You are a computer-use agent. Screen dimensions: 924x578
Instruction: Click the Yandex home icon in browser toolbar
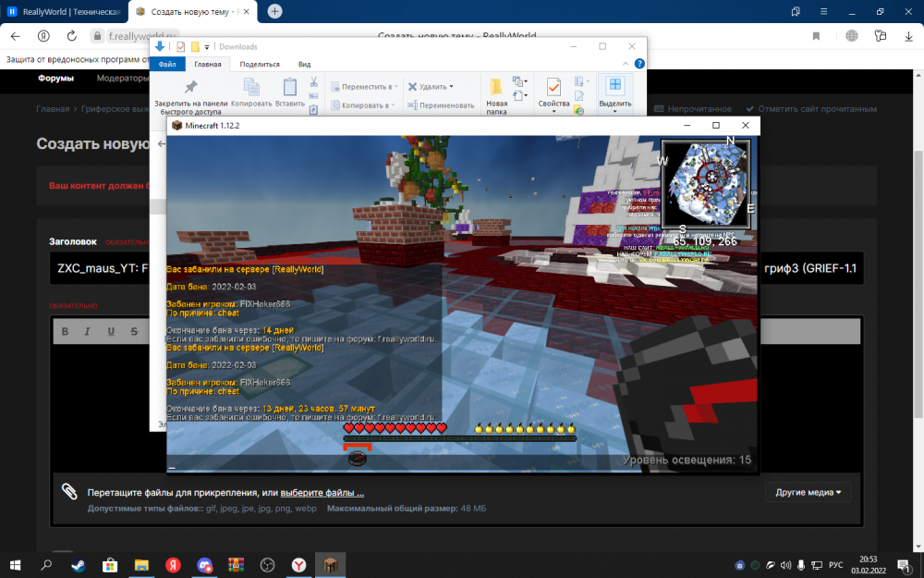point(43,36)
